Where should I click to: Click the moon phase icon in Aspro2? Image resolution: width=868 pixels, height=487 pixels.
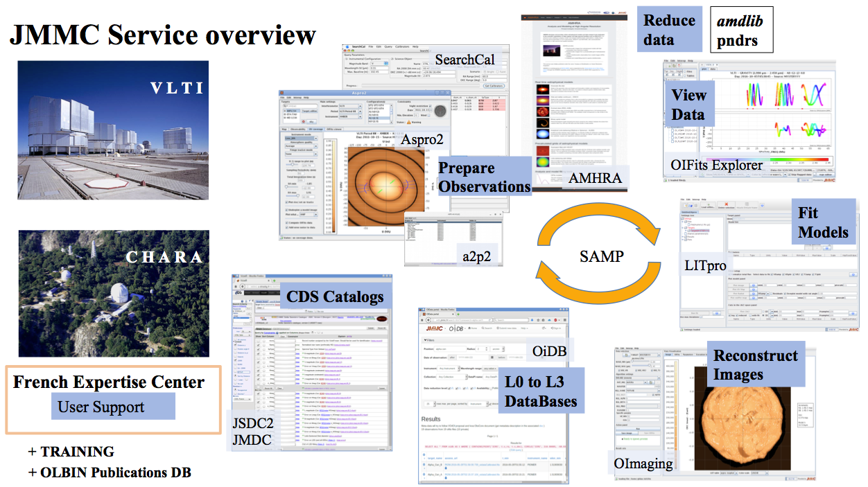pyautogui.click(x=440, y=112)
